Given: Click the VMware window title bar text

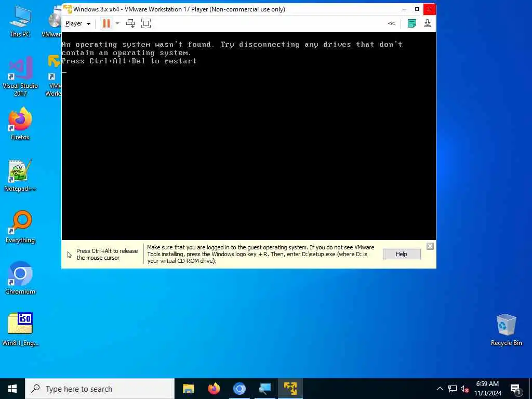Looking at the screenshot, I should 179,9.
